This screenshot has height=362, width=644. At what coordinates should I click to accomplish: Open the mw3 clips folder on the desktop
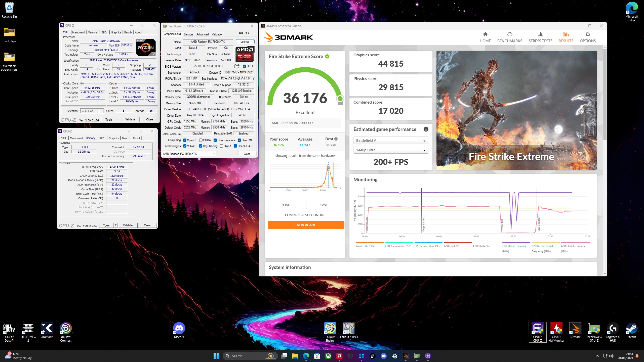pyautogui.click(x=9, y=35)
